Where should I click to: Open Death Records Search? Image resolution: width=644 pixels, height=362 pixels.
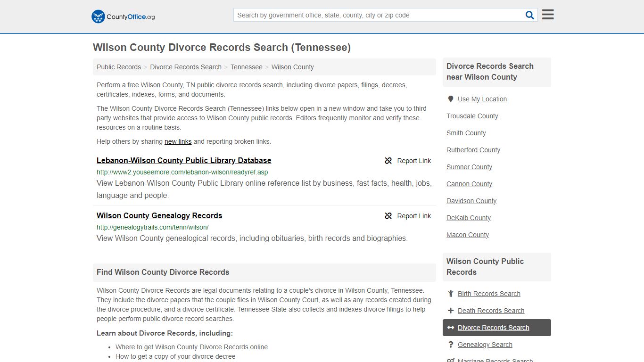click(x=491, y=311)
